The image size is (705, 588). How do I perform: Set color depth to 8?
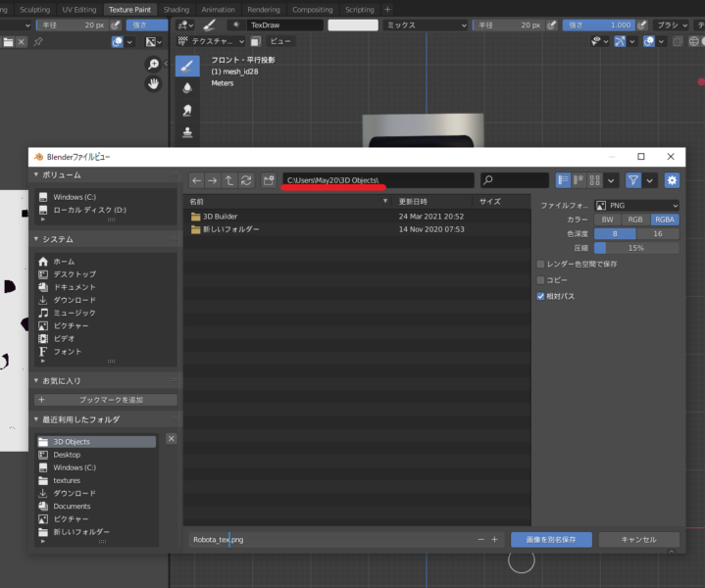click(x=615, y=234)
